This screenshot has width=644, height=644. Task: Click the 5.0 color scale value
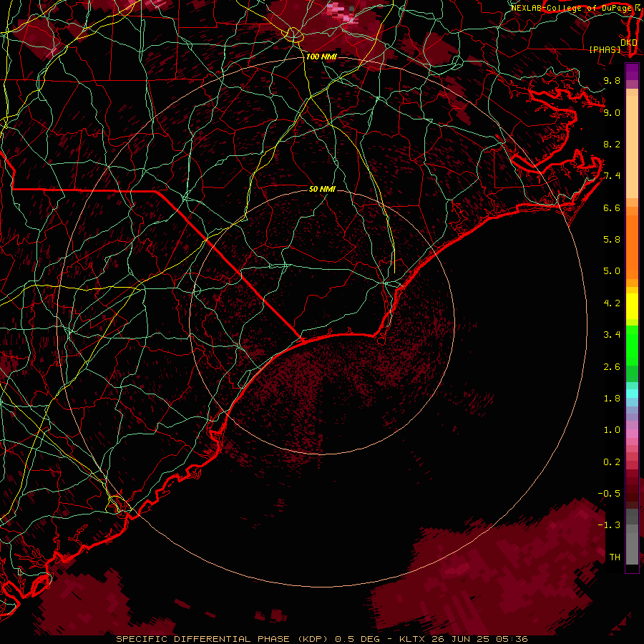coord(612,271)
